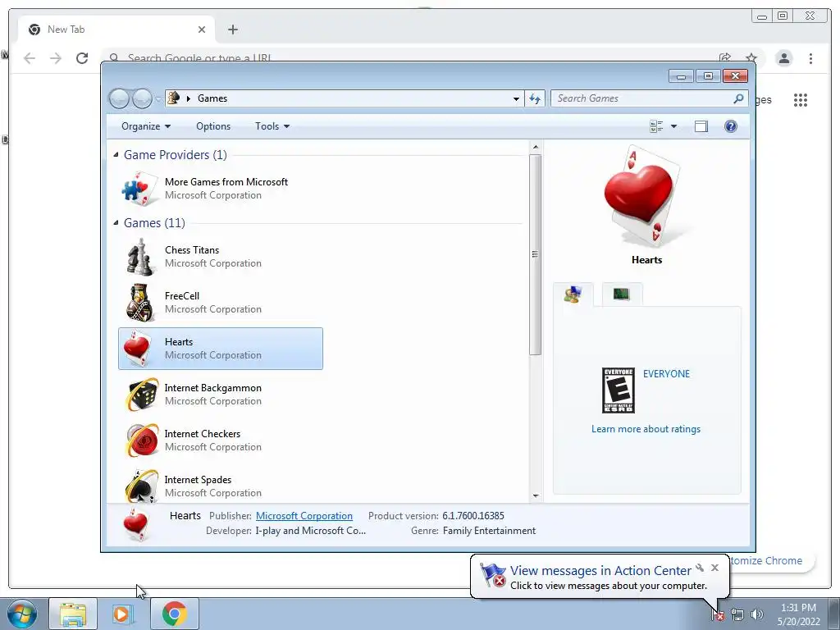Click the Games Explorer help icon

coord(730,126)
